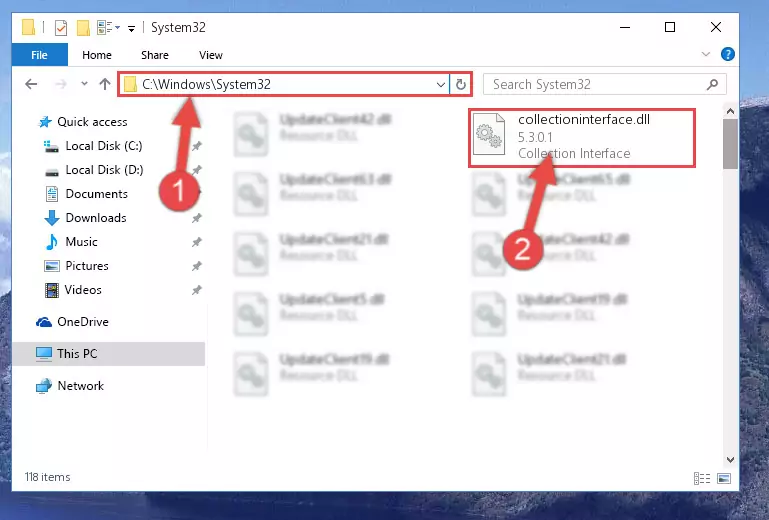Click the Properties icon in quick access toolbar
The image size is (769, 520).
click(x=60, y=27)
